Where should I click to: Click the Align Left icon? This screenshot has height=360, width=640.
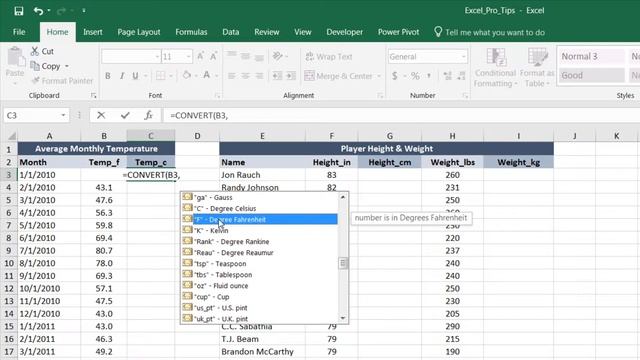tap(231, 76)
